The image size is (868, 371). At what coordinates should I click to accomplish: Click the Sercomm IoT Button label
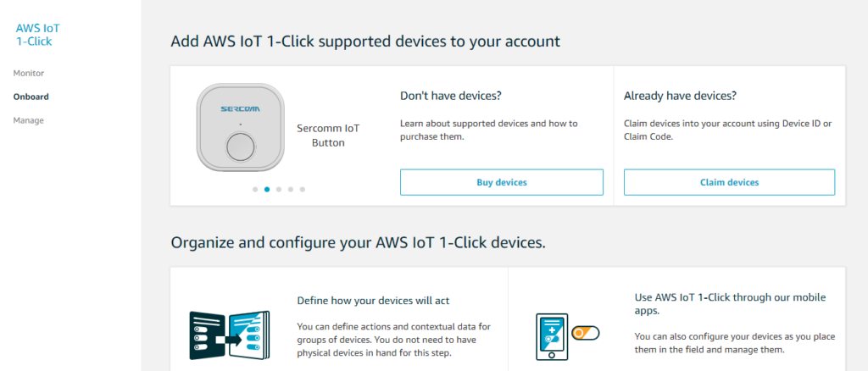coord(328,136)
